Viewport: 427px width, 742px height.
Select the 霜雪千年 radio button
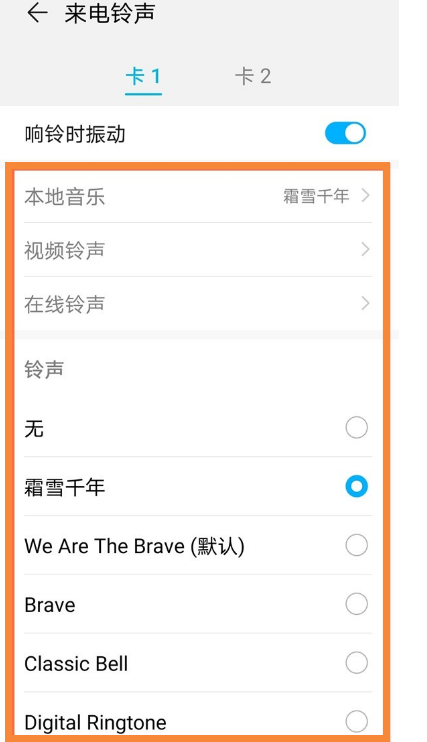[x=356, y=486]
